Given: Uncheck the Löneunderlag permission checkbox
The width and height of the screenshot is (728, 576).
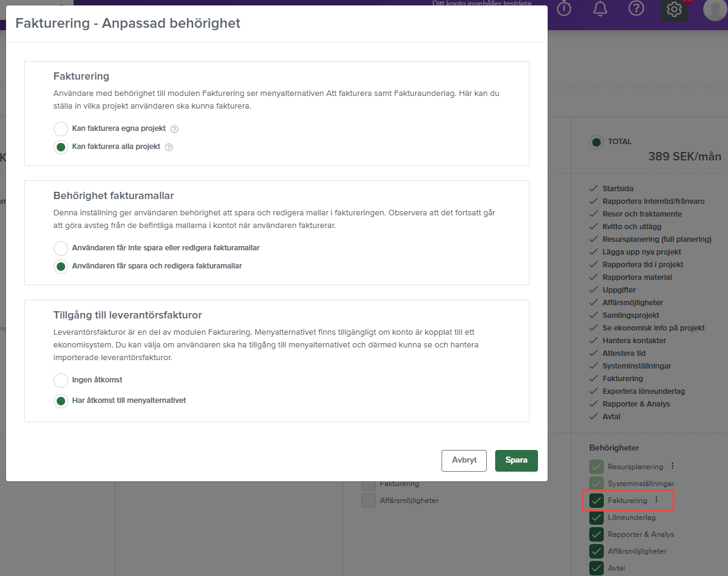Looking at the screenshot, I should tap(597, 517).
